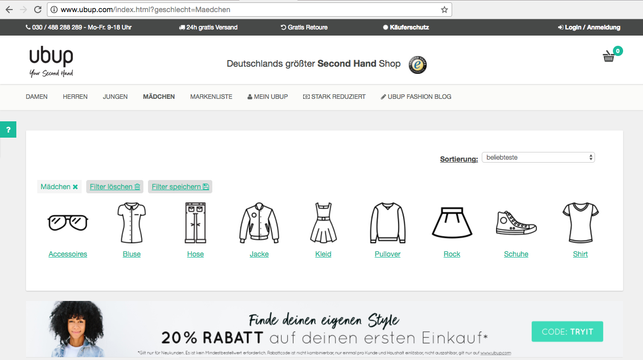Viewport: 643px width, 360px height.
Task: Open the green help question mark tab
Action: 8,130
